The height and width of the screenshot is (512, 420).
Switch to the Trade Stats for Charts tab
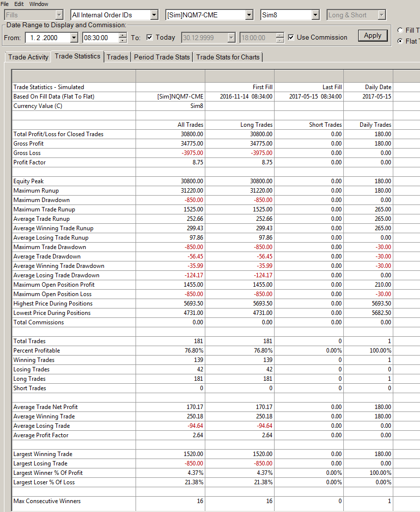(228, 57)
